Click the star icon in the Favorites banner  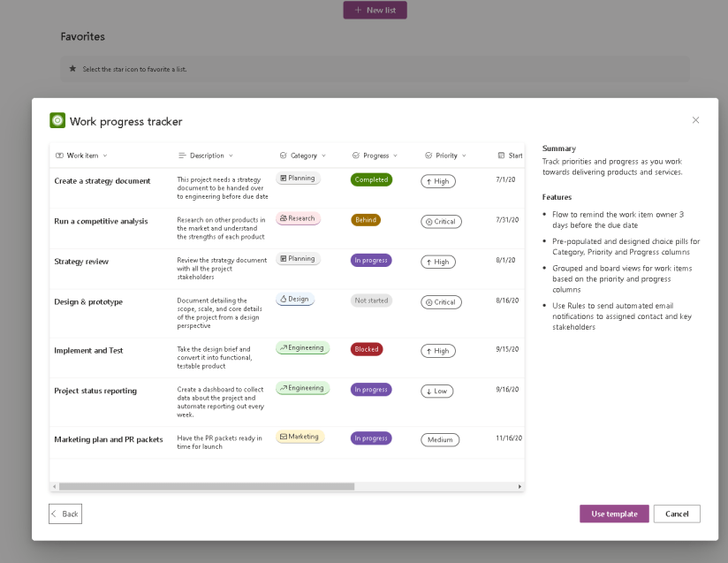(x=72, y=68)
